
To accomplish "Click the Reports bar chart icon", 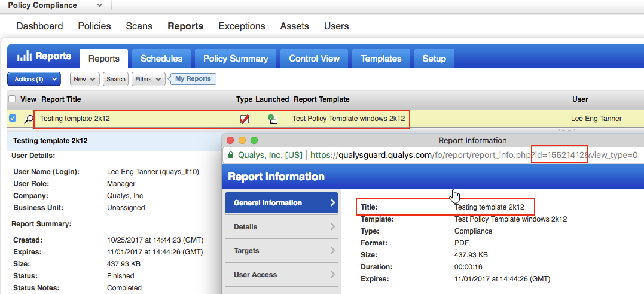I will point(24,57).
